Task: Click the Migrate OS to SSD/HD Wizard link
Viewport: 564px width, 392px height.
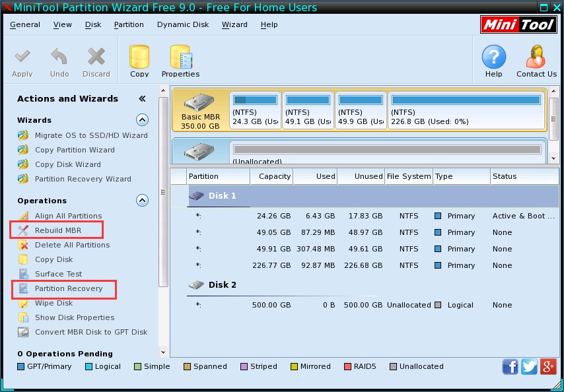Action: click(x=91, y=135)
